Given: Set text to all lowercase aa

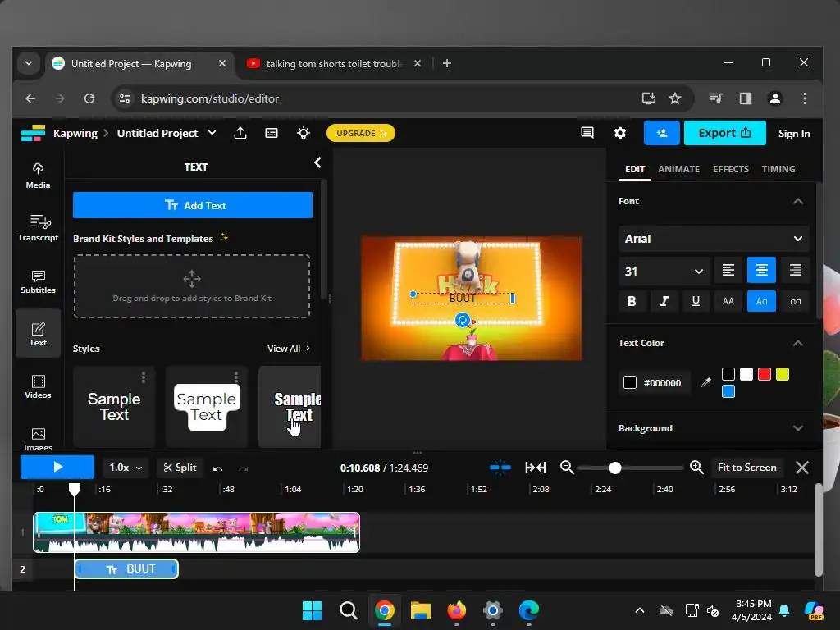Looking at the screenshot, I should tap(795, 301).
